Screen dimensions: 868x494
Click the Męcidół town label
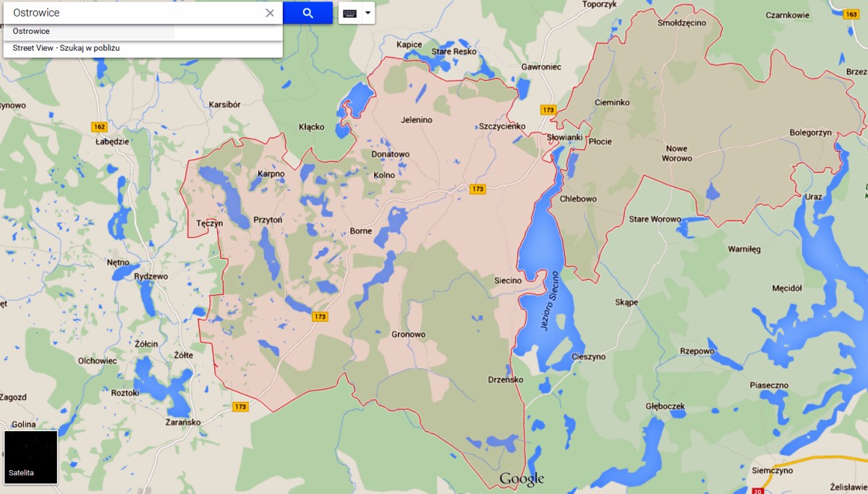[x=787, y=288]
